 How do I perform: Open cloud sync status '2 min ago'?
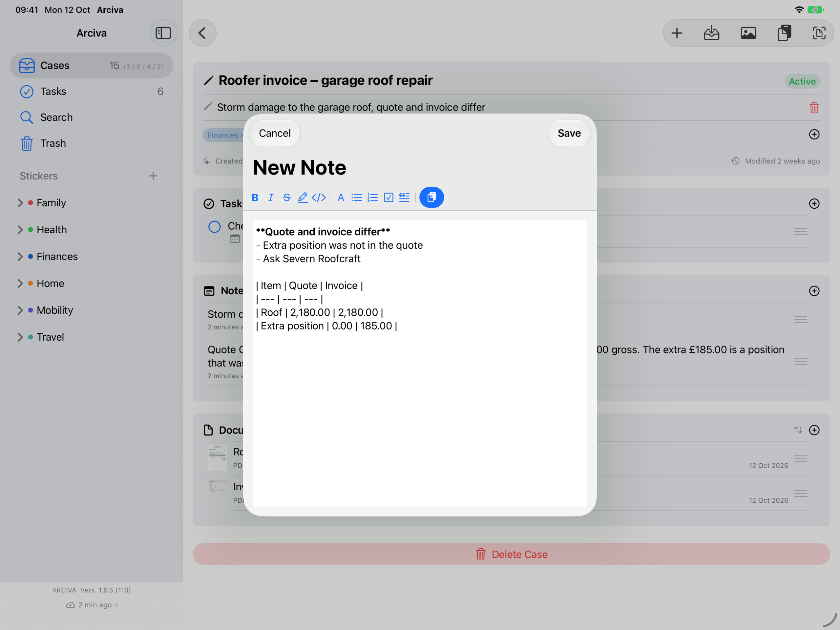[92, 604]
